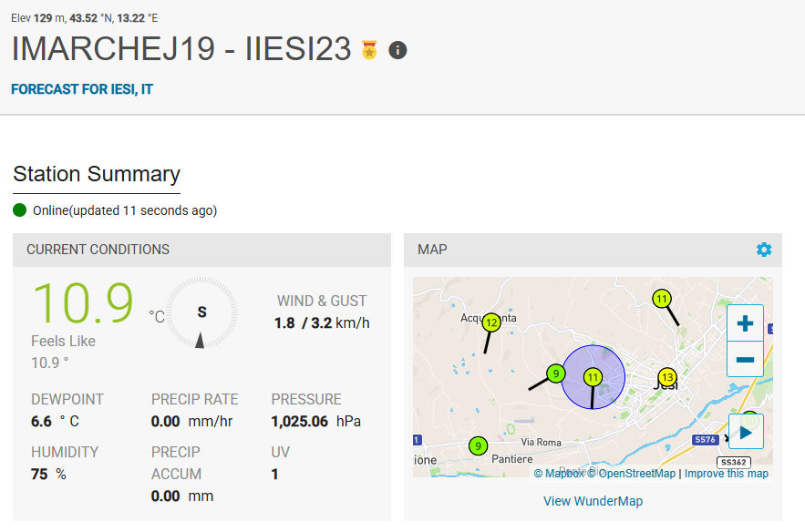Zoom out on the map
The width and height of the screenshot is (805, 532).
point(745,359)
